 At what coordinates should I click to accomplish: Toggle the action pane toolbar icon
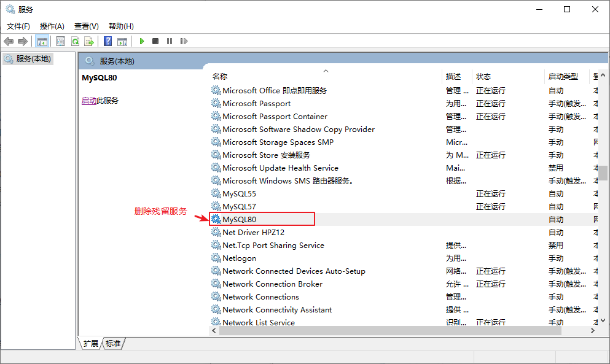coord(122,41)
